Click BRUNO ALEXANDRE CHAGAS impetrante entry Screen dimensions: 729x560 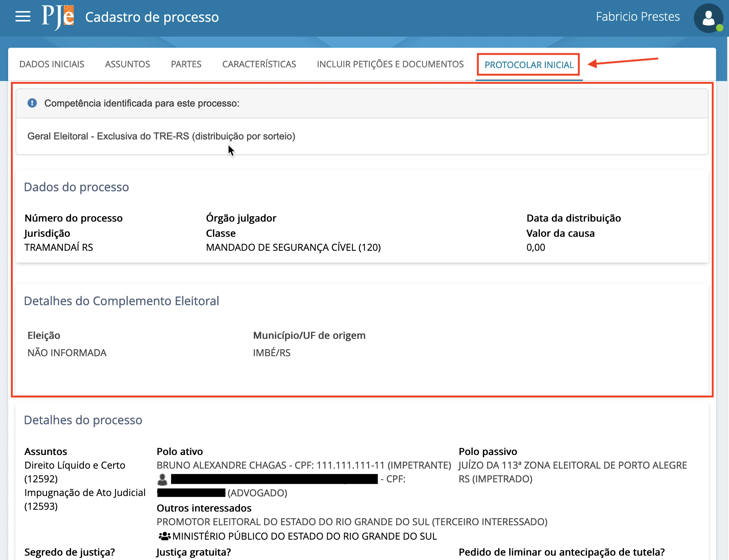click(304, 465)
